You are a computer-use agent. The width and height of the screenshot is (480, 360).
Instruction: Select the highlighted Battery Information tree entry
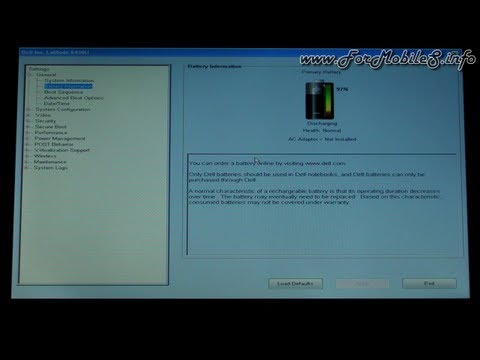(68, 86)
